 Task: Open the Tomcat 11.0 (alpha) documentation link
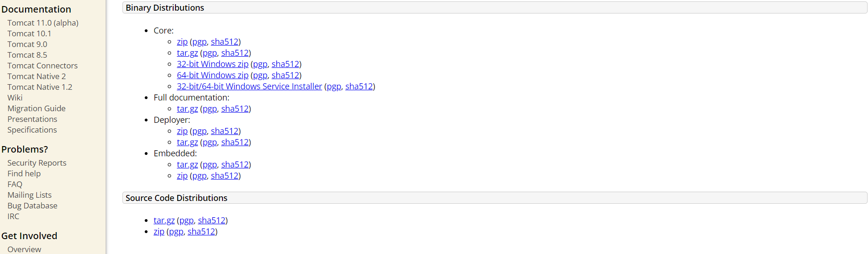click(43, 23)
